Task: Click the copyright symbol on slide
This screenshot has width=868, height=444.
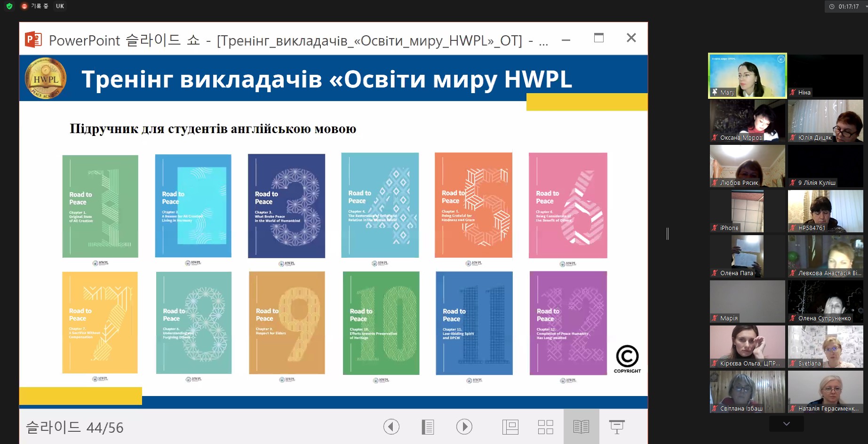Action: [x=627, y=359]
